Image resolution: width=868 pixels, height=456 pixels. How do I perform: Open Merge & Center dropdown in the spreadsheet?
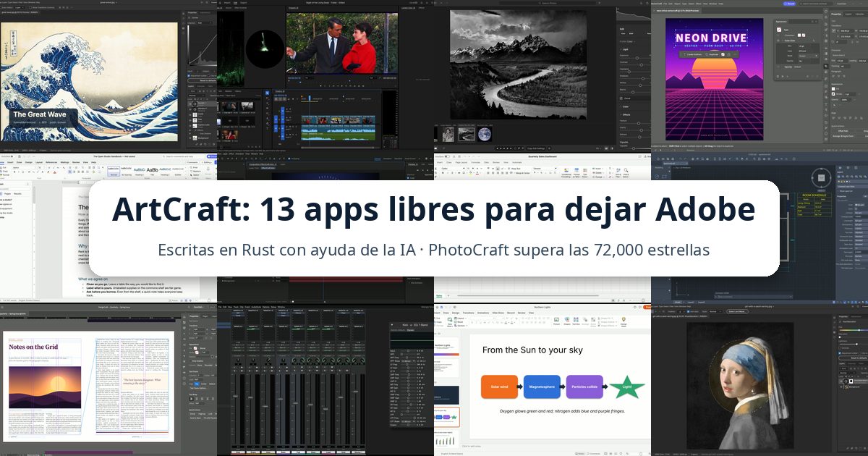(521, 173)
